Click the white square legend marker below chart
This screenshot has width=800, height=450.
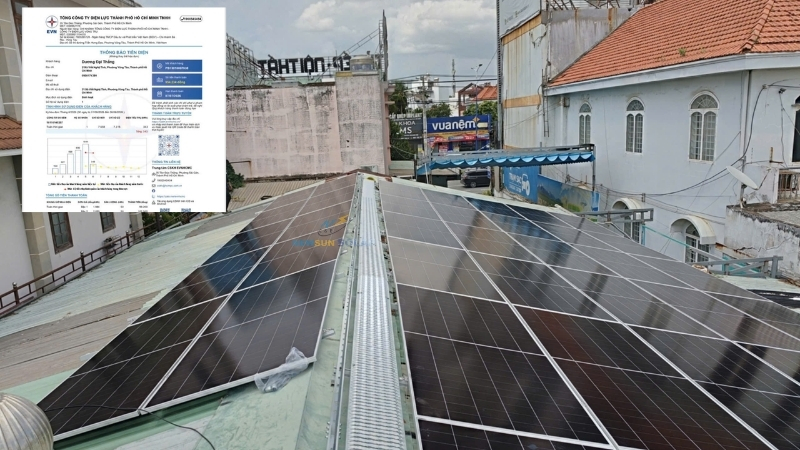(x=49, y=184)
